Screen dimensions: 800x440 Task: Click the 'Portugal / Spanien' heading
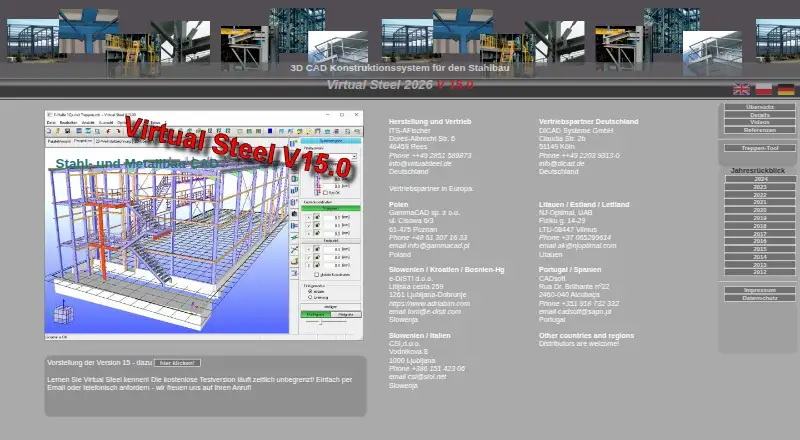coord(570,270)
